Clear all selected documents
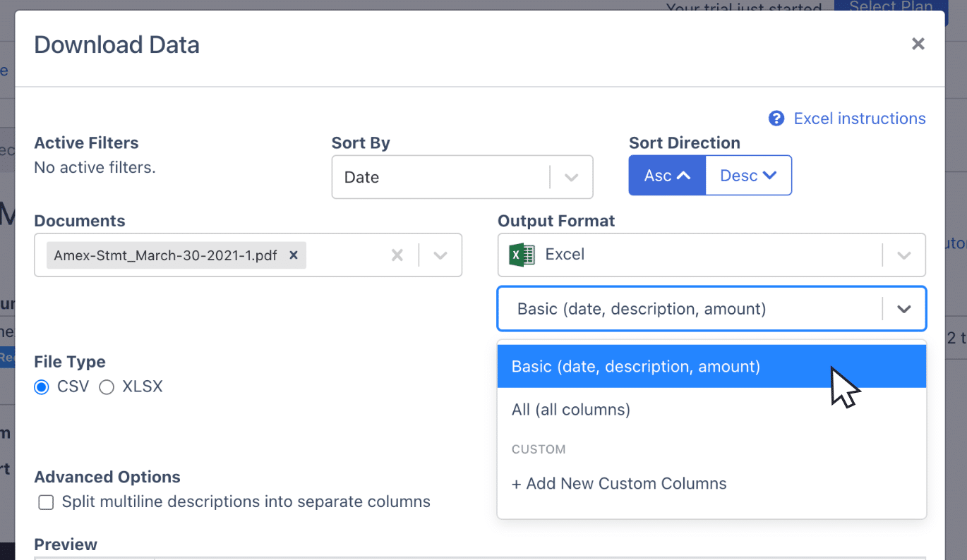The image size is (967, 560). pos(397,255)
